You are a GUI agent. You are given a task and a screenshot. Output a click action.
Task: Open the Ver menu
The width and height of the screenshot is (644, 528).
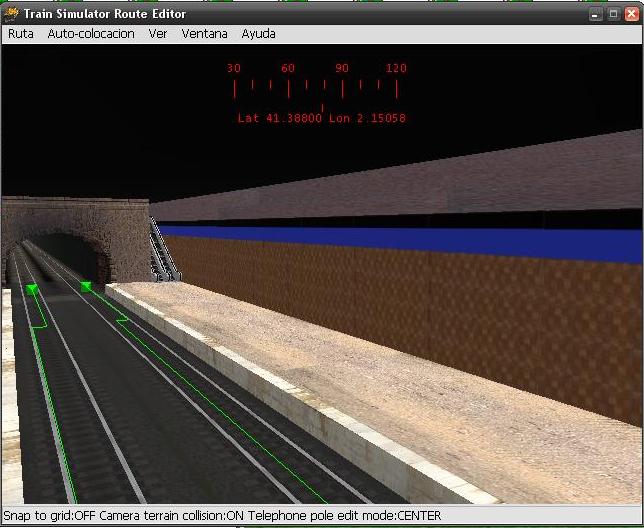point(158,33)
